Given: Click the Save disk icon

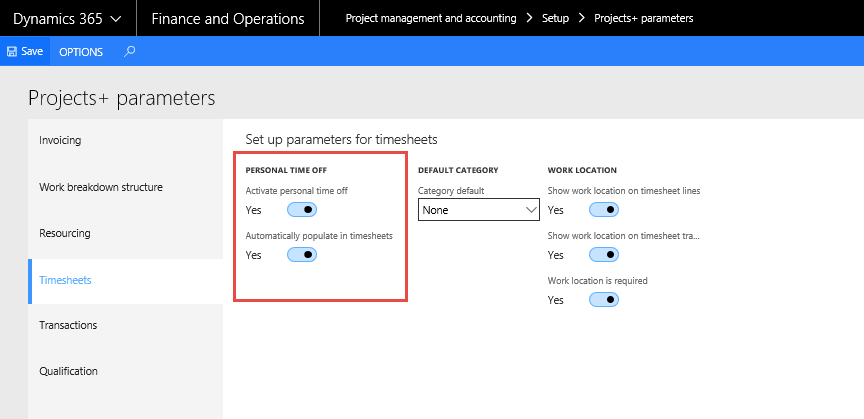Looking at the screenshot, I should tap(12, 51).
